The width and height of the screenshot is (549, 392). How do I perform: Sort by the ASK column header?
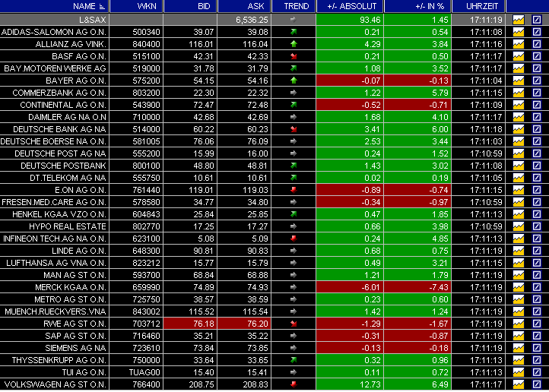coord(244,6)
